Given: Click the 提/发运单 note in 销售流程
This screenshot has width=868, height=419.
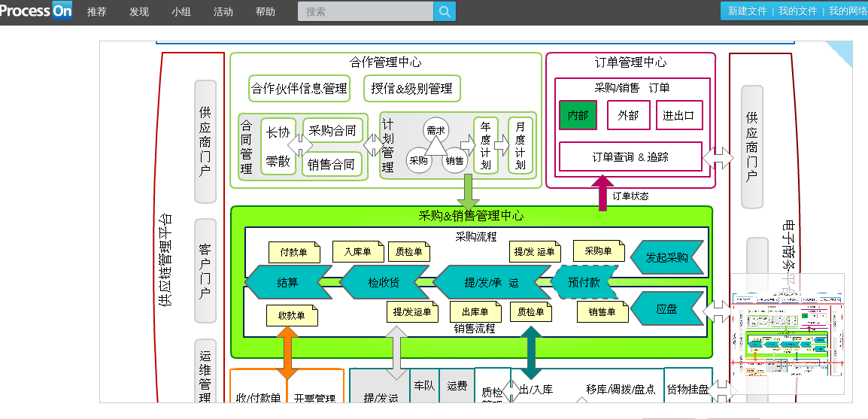Looking at the screenshot, I should point(412,311).
